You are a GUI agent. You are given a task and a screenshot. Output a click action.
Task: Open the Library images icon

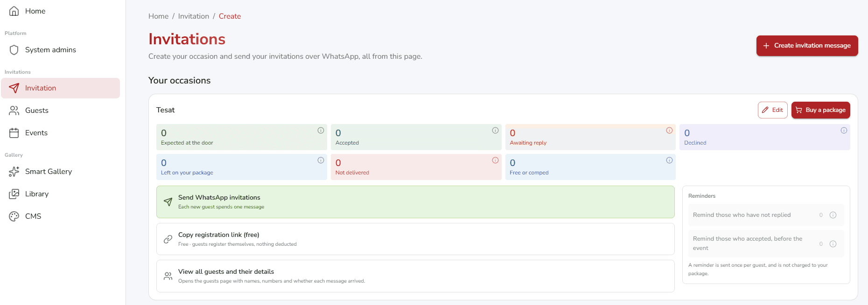point(14,194)
